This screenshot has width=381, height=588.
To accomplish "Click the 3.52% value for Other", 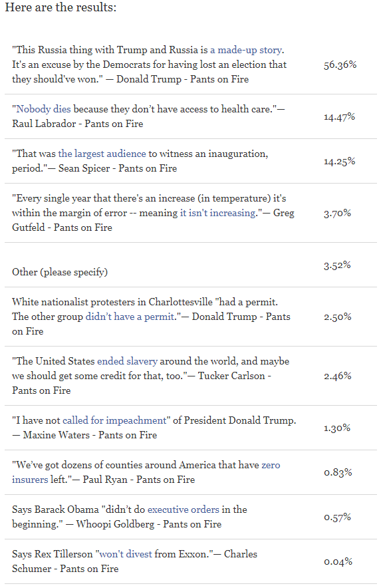I will point(337,265).
